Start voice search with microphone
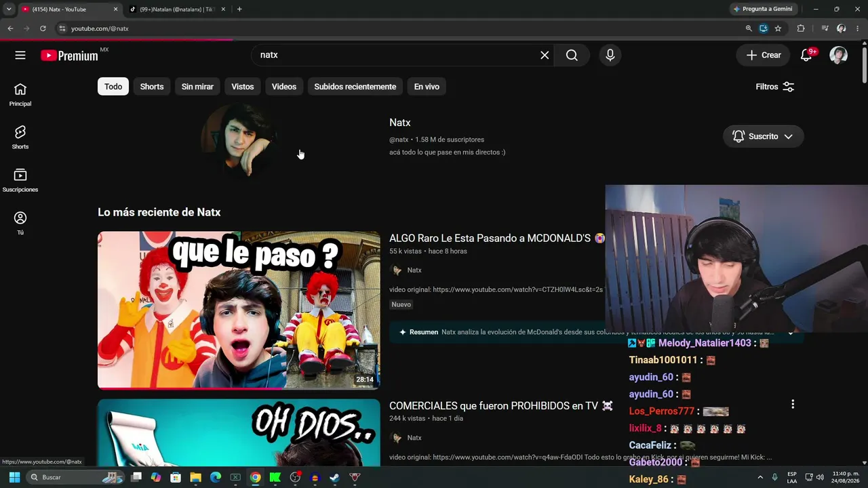Viewport: 868px width, 488px height. [610, 55]
